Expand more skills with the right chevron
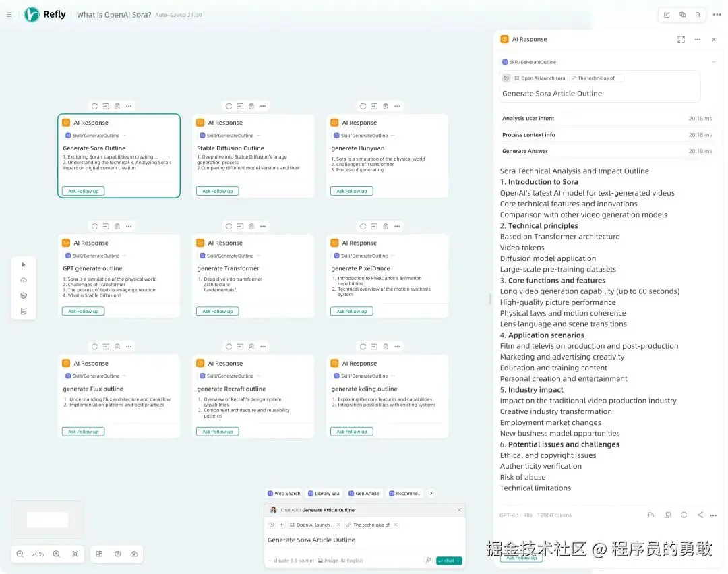 [431, 493]
